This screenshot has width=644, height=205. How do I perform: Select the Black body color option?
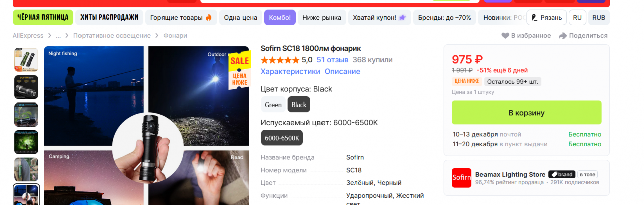pyautogui.click(x=299, y=105)
